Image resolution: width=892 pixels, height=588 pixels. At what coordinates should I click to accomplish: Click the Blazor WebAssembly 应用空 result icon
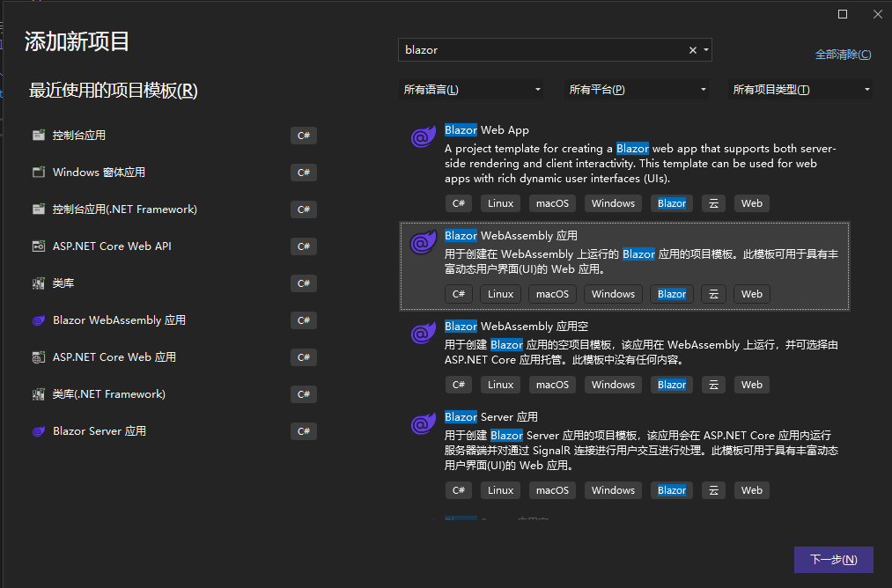click(x=424, y=332)
